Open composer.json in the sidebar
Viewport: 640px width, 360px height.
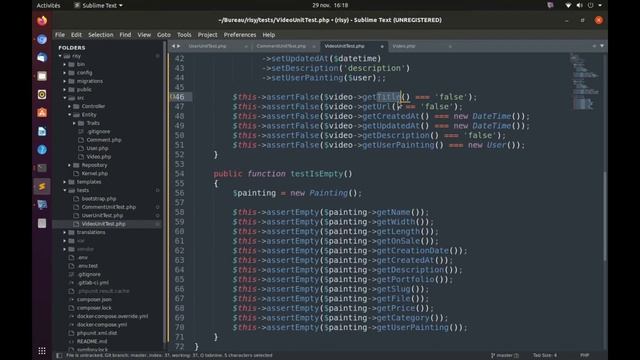click(94, 299)
